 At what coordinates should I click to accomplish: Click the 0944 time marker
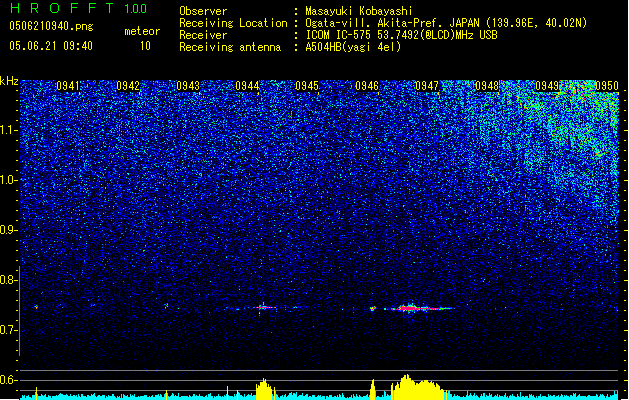247,86
